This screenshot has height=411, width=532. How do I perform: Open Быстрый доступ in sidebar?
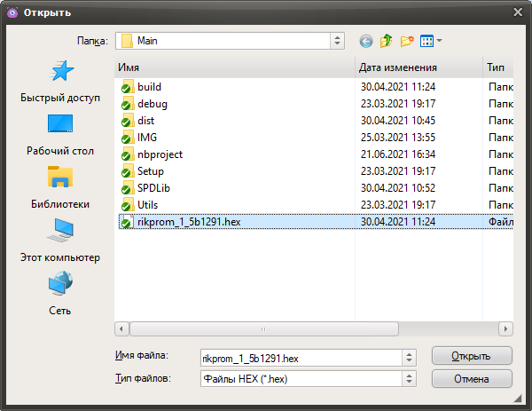60,82
